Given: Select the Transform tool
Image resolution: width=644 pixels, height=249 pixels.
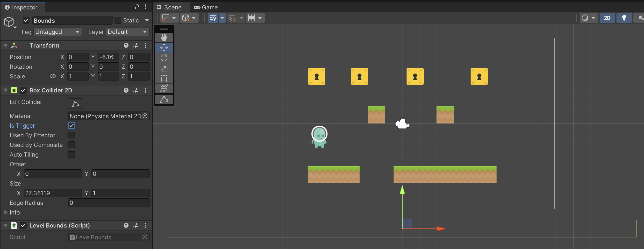Looking at the screenshot, I should 164,88.
